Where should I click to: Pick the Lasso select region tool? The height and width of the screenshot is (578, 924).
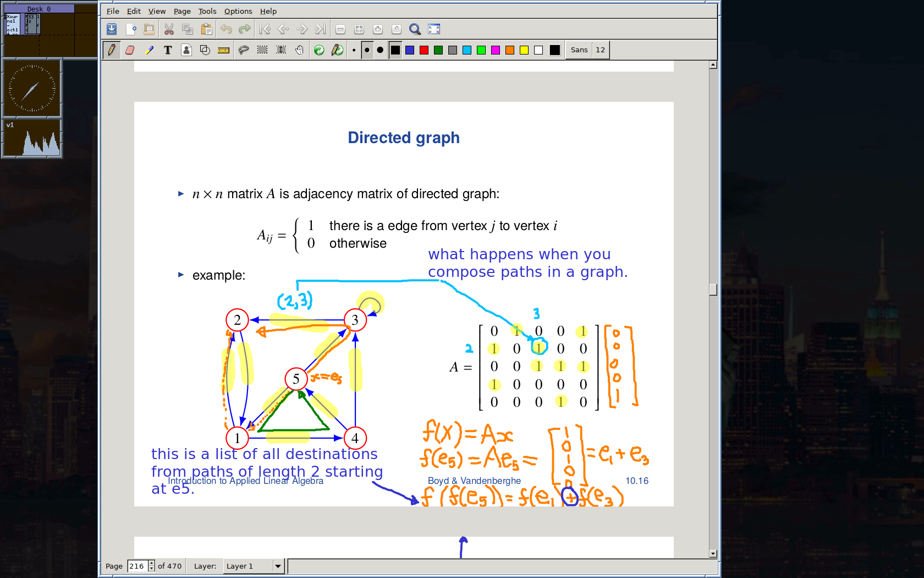(x=243, y=50)
